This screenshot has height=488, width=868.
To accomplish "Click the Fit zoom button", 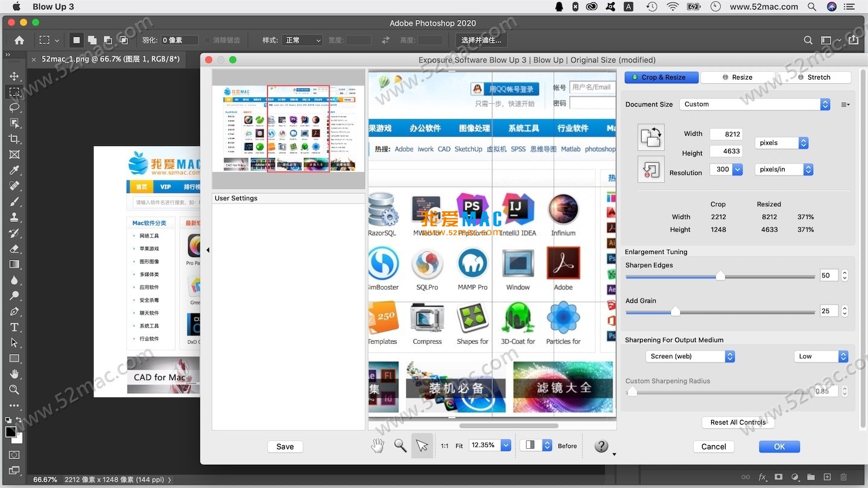I will 459,446.
